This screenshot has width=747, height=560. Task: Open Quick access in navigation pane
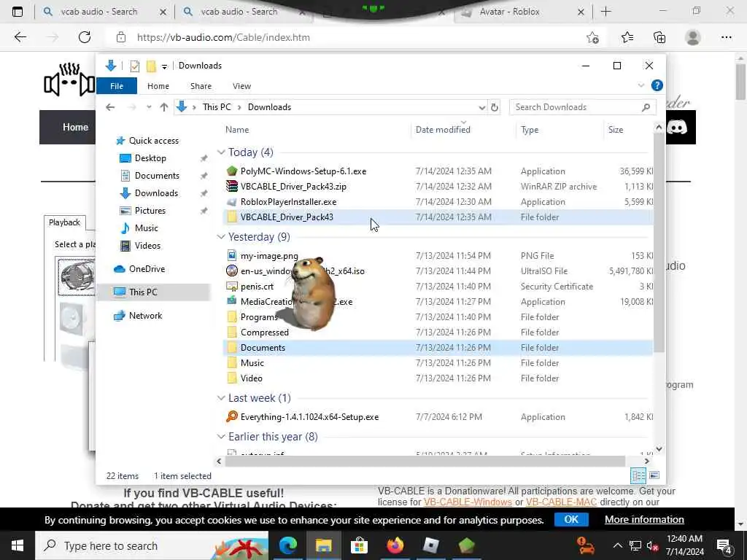point(153,141)
